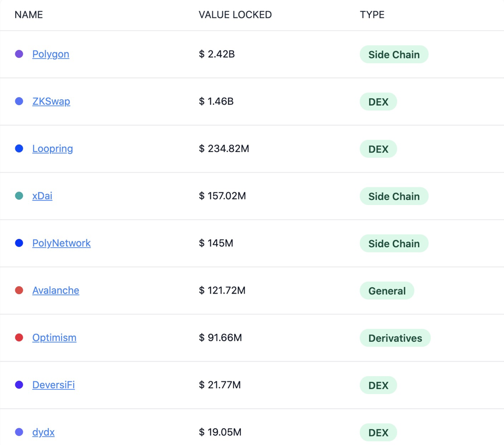Click the NAME column header

pyautogui.click(x=28, y=15)
